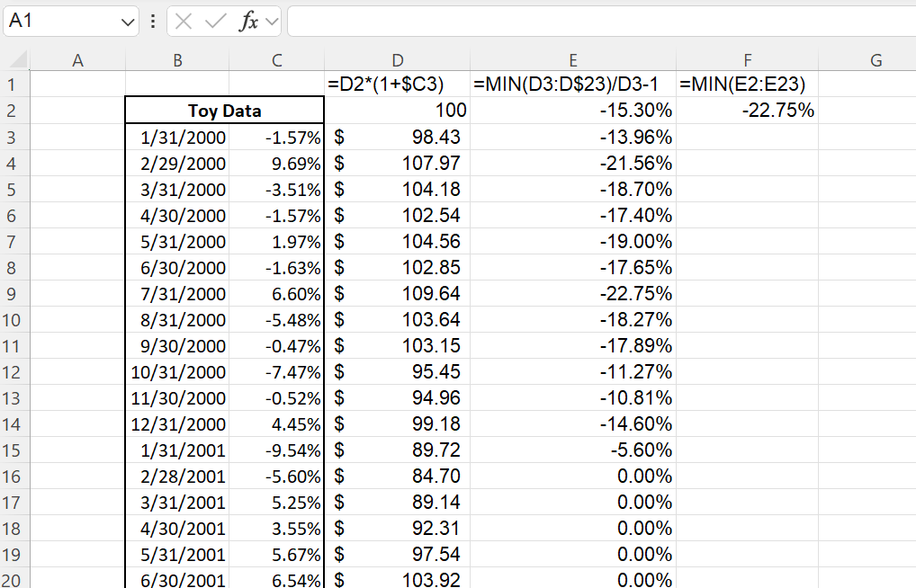Click the Enter checkmark icon in formula bar
This screenshot has width=916, height=588.
pos(215,22)
